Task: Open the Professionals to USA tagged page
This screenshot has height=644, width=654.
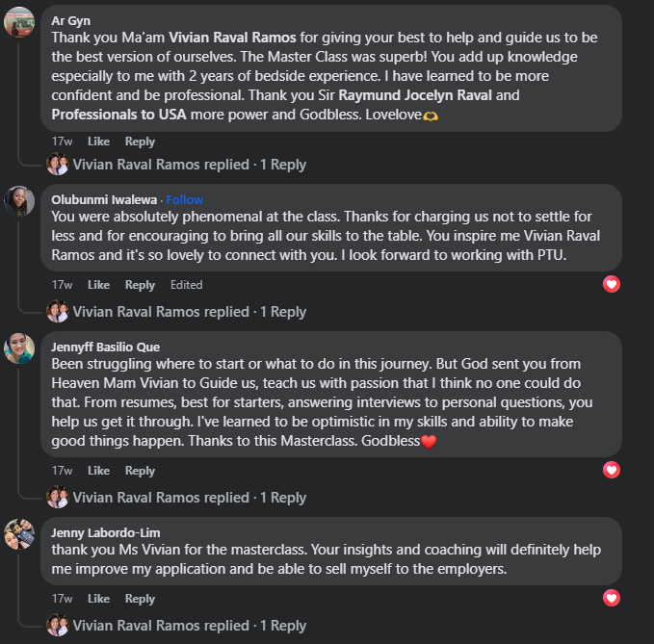Action: [118, 115]
